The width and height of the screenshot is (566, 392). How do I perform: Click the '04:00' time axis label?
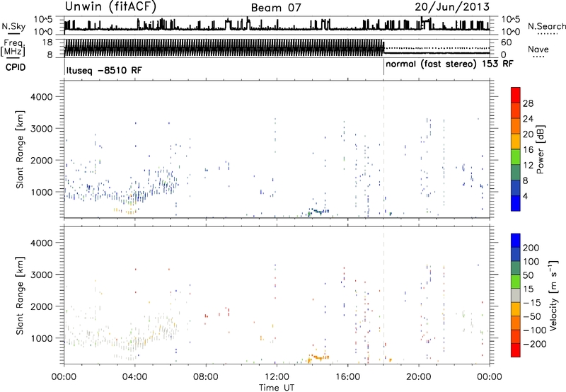(x=134, y=377)
